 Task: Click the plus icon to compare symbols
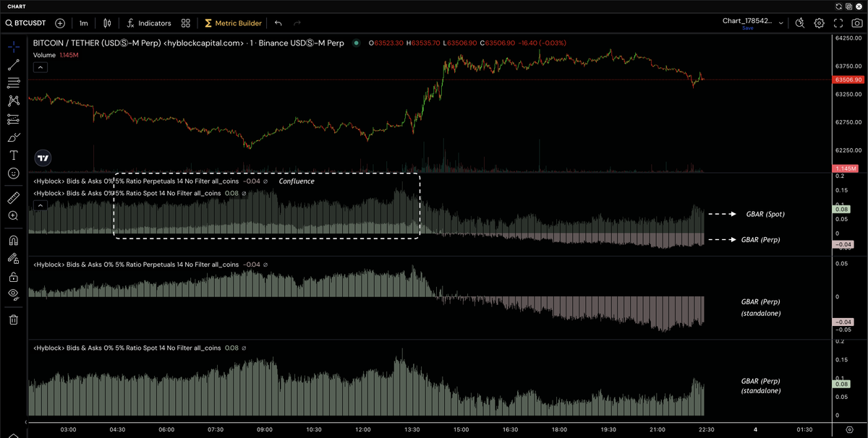click(60, 23)
